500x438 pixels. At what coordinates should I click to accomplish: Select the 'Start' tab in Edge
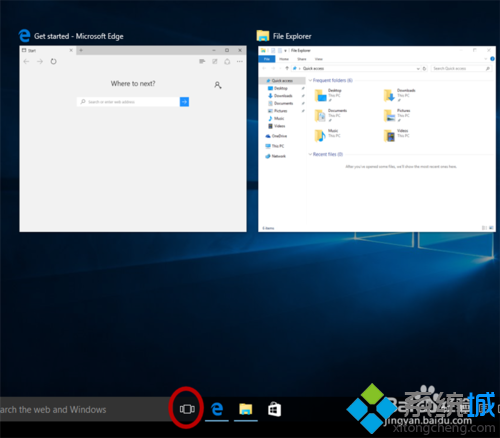pos(47,50)
